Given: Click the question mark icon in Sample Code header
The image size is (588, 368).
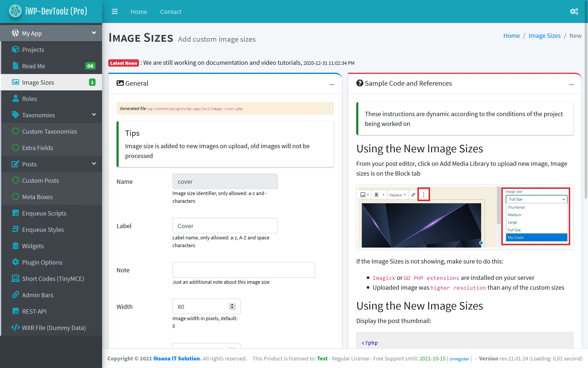Looking at the screenshot, I should tap(360, 83).
